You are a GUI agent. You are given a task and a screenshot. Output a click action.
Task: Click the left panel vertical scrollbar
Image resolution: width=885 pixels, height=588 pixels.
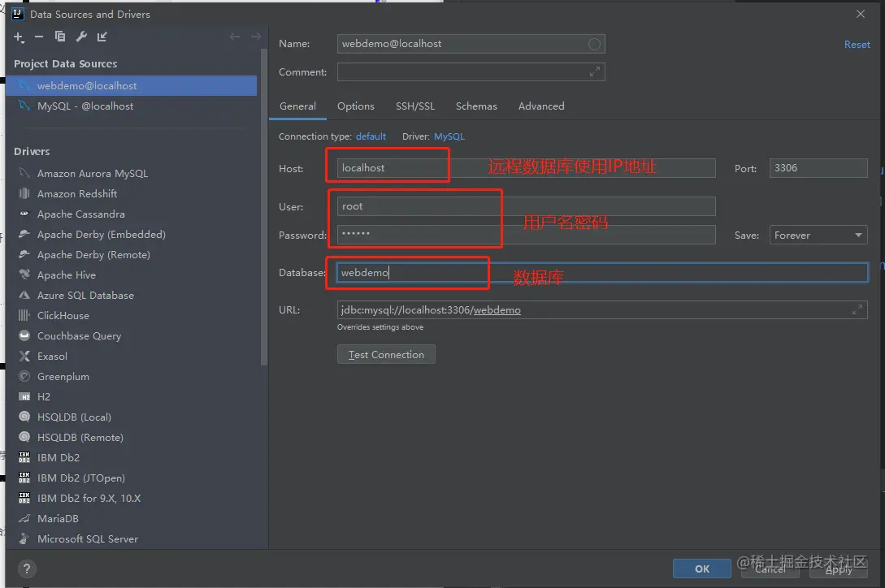tap(263, 207)
